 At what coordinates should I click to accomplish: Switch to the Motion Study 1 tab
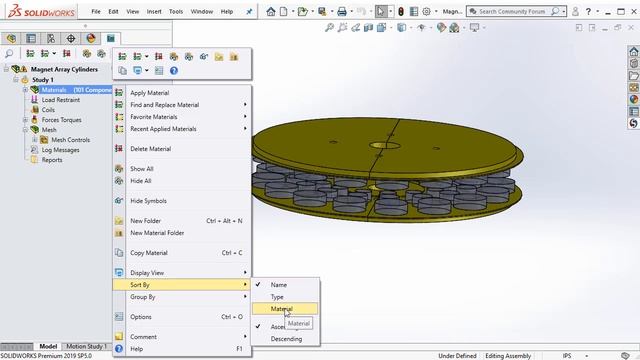tap(87, 346)
